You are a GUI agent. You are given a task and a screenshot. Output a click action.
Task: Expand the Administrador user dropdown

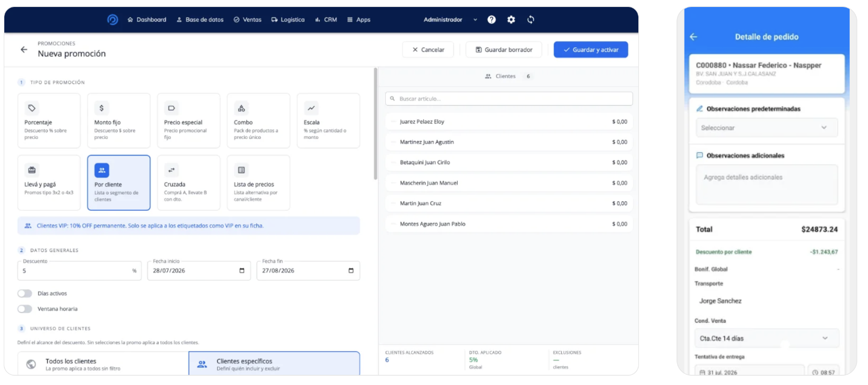tap(450, 20)
